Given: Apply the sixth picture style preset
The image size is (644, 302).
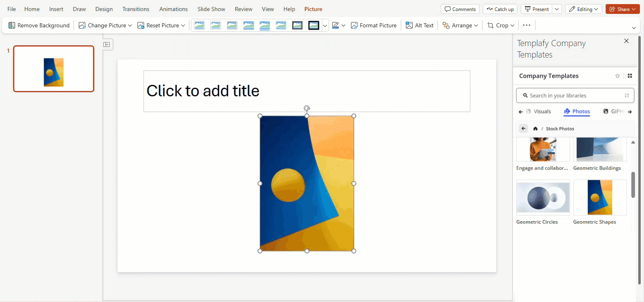Looking at the screenshot, I should (x=281, y=25).
